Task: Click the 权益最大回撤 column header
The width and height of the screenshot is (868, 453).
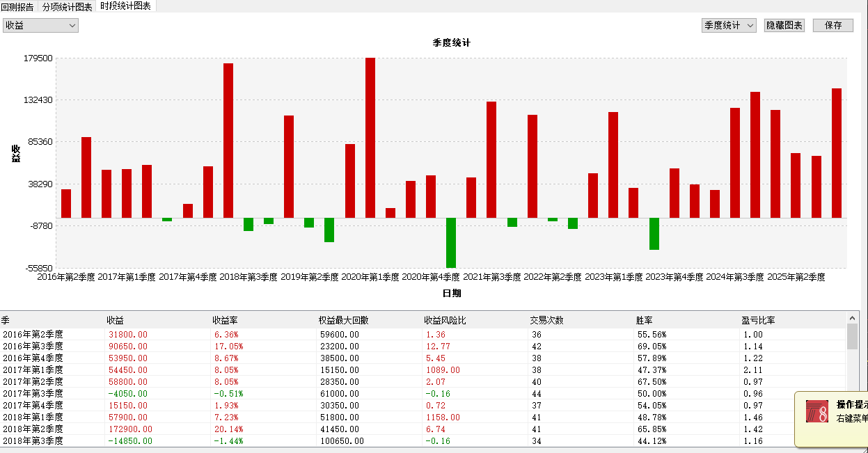Action: pos(343,320)
